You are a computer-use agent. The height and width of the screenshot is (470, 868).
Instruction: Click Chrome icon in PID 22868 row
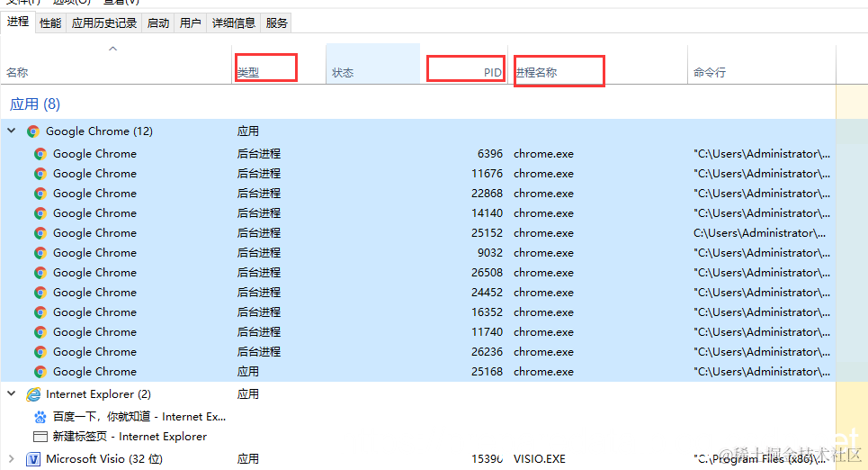[40, 194]
